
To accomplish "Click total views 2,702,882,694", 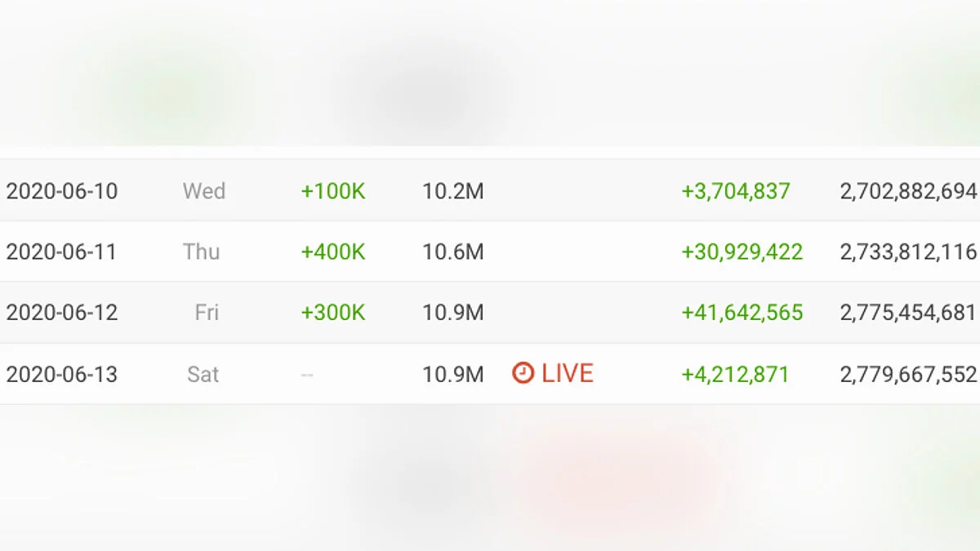I will [x=908, y=191].
